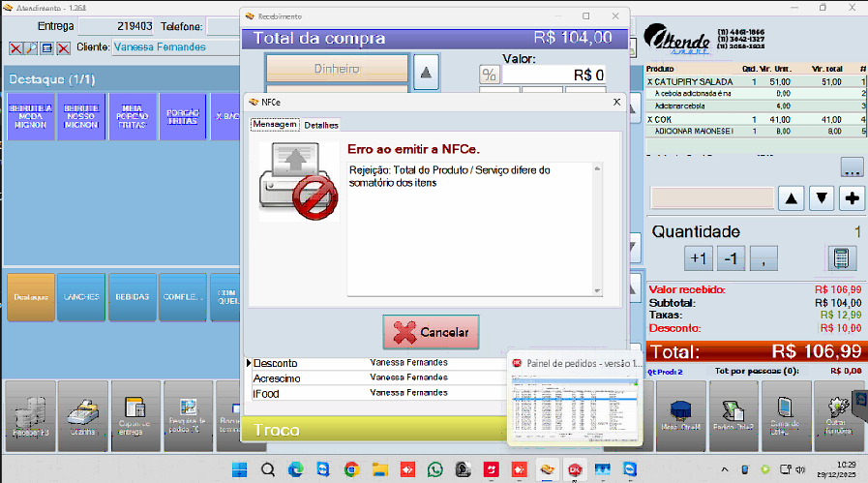Select Adicionar cebola order row
The height and width of the screenshot is (483, 868).
click(x=756, y=106)
